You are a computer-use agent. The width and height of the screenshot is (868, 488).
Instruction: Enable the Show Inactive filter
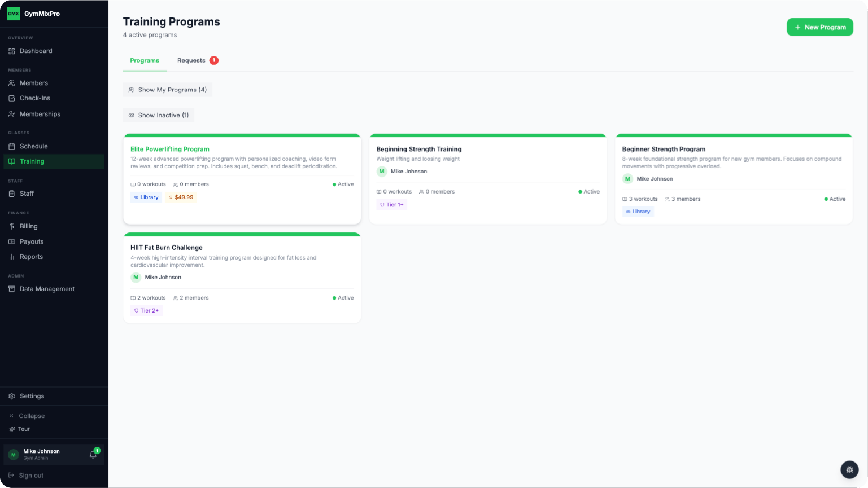(x=158, y=115)
